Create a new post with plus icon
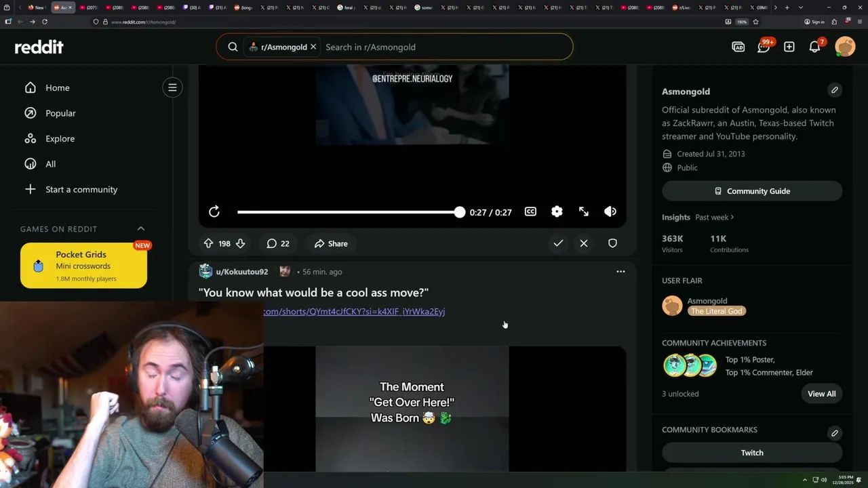The width and height of the screenshot is (868, 488). coord(789,47)
